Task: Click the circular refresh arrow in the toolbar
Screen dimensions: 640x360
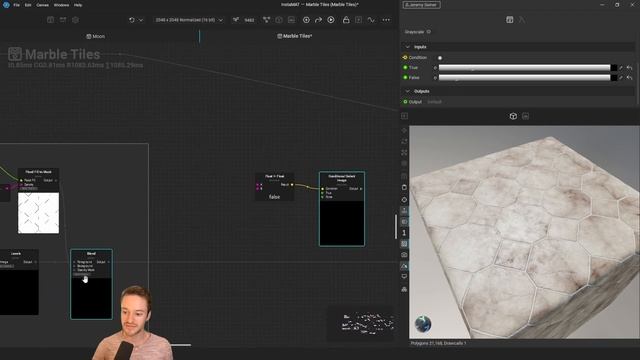Action: click(x=131, y=20)
